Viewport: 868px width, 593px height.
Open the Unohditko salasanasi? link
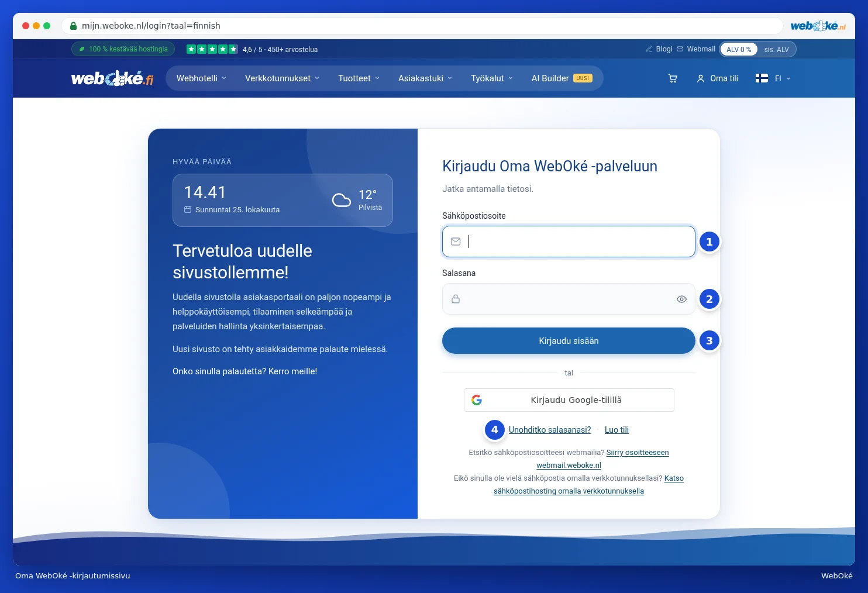coord(550,430)
